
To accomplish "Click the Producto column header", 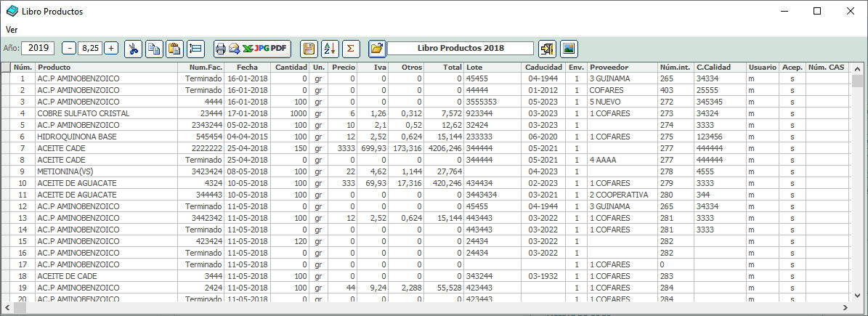I will coord(109,67).
